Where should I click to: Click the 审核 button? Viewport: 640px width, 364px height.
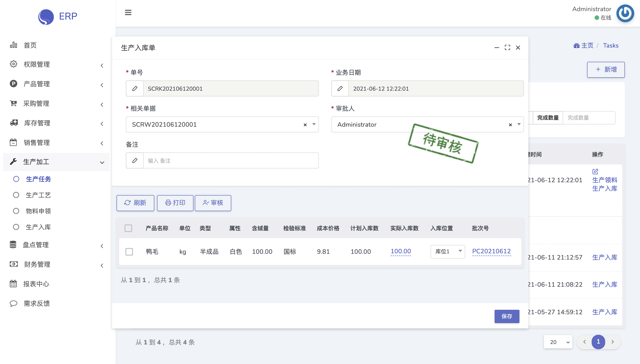point(213,203)
